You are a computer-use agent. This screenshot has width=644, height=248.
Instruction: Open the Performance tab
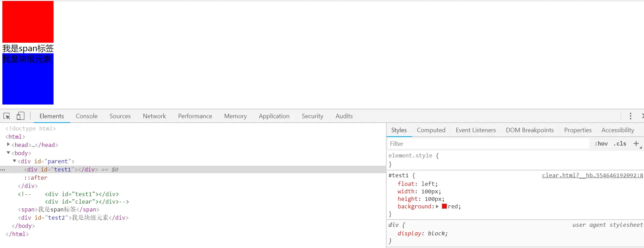(x=195, y=116)
